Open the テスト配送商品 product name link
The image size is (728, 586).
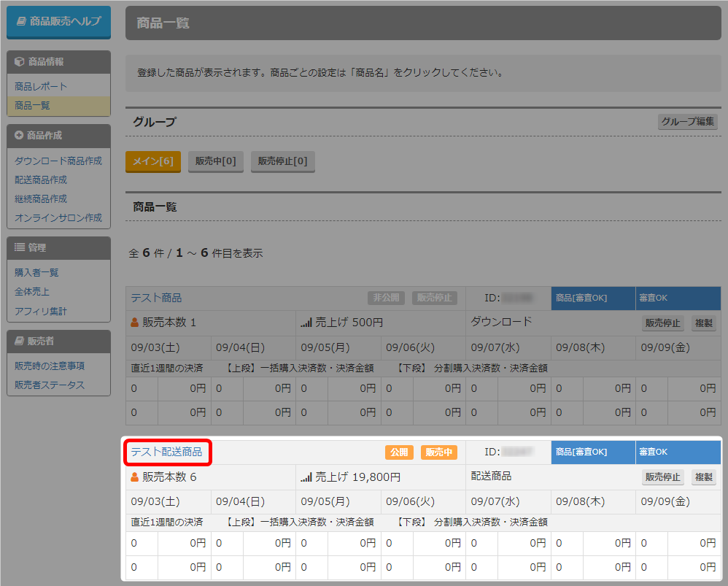[166, 452]
